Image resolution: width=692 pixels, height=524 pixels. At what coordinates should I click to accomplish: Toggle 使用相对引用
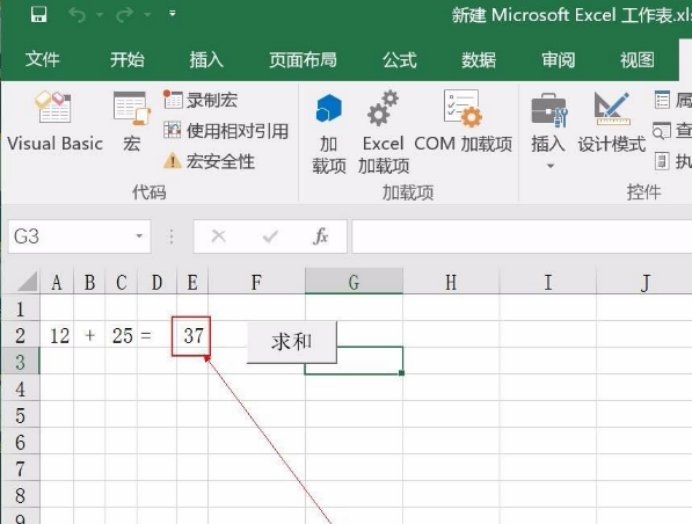226,131
